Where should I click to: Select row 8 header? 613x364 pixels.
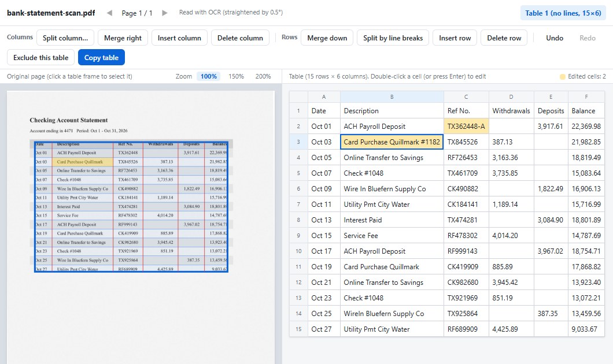click(298, 220)
